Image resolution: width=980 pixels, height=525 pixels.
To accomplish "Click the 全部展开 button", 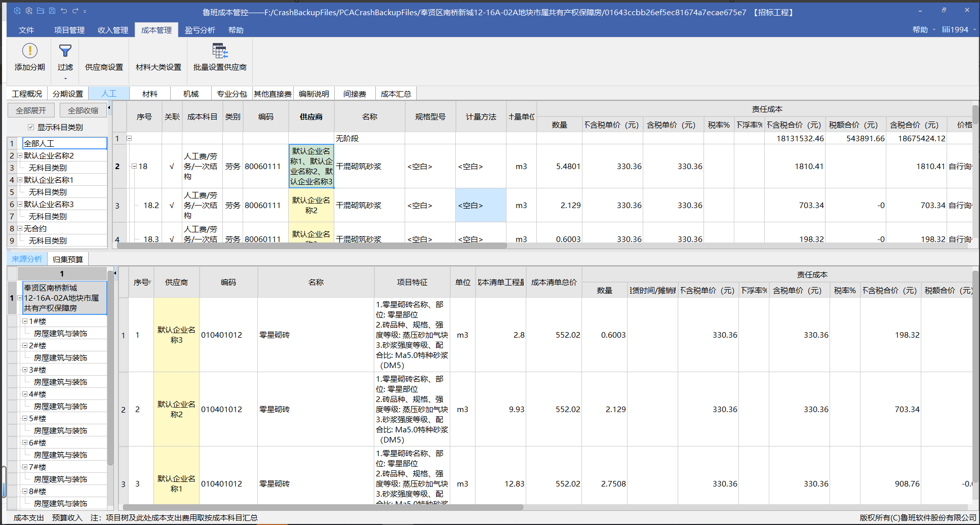I will (31, 110).
